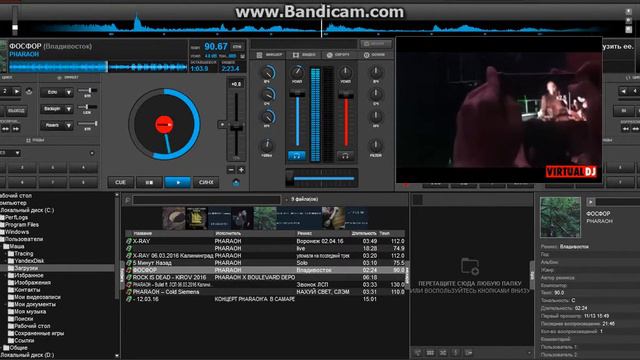Click the pause button beside CUE
The width and height of the screenshot is (640, 360).
pyautogui.click(x=149, y=182)
